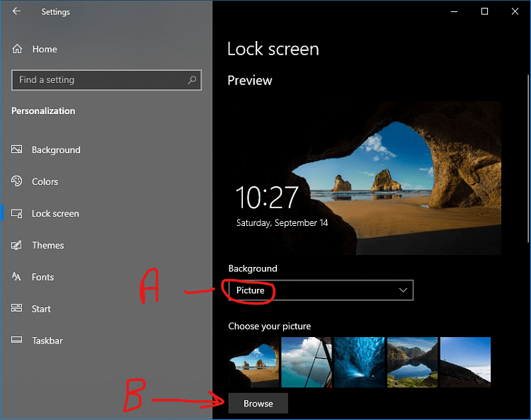Click the Choose your picture label
Image resolution: width=531 pixels, height=420 pixels.
[270, 327]
